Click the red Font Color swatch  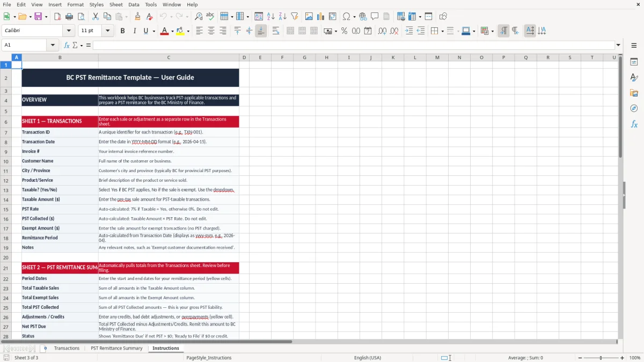coord(164,31)
